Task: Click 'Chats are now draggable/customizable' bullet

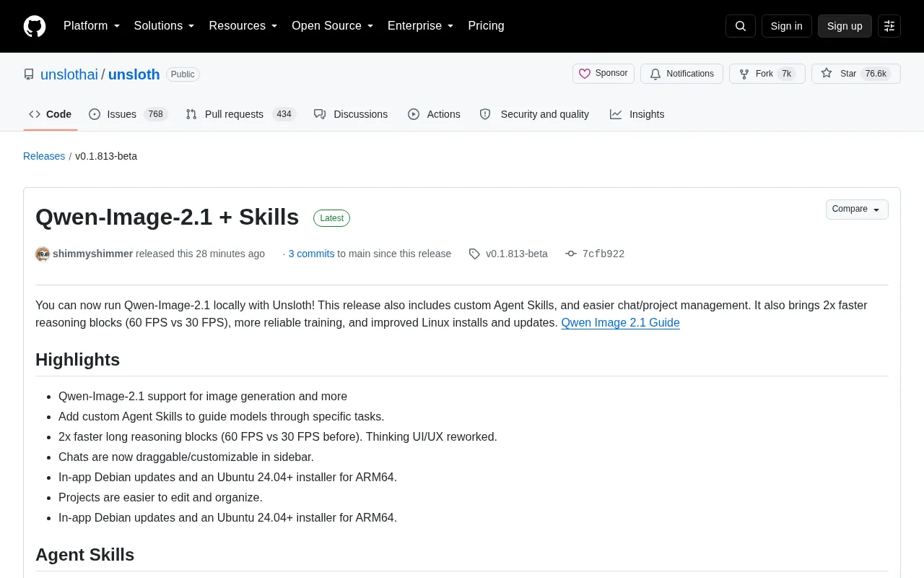Action: (x=186, y=457)
